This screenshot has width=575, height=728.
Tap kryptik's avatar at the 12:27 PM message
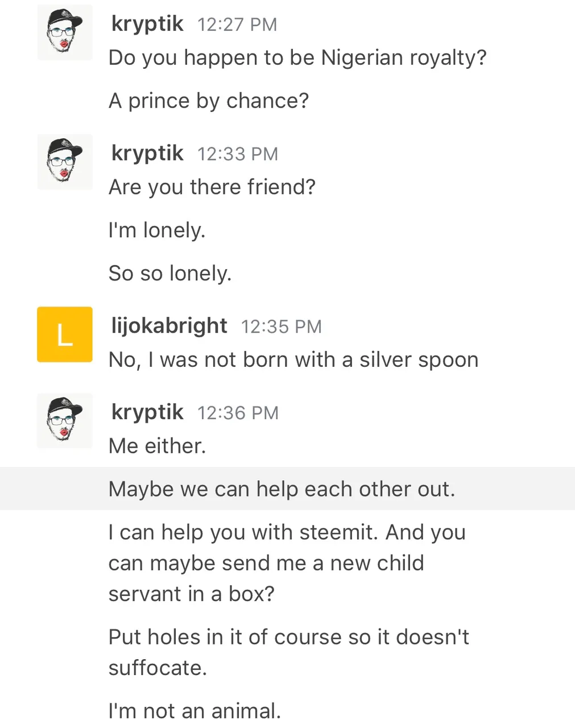[65, 32]
